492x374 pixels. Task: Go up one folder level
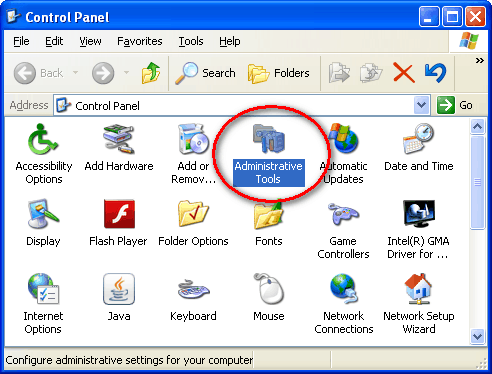pos(151,73)
